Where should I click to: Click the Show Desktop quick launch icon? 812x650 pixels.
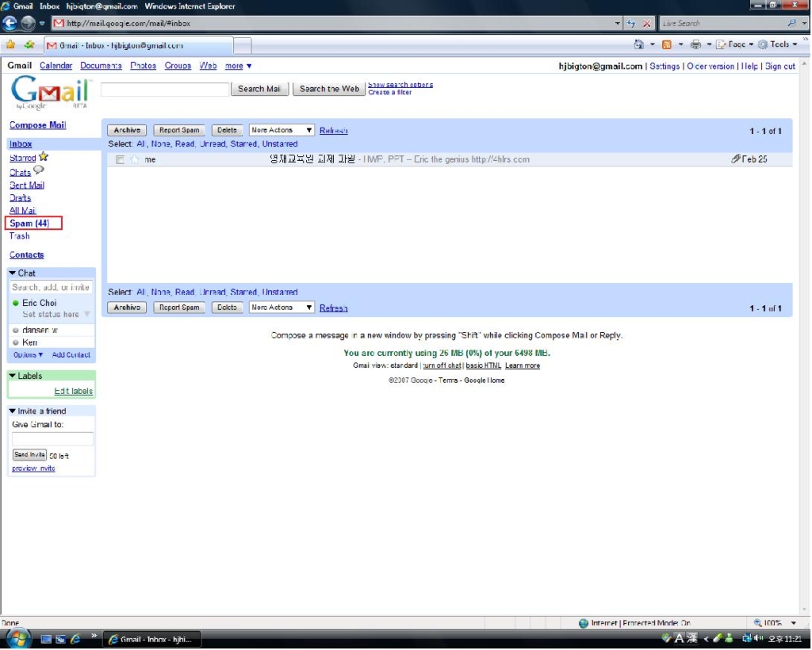(x=46, y=639)
